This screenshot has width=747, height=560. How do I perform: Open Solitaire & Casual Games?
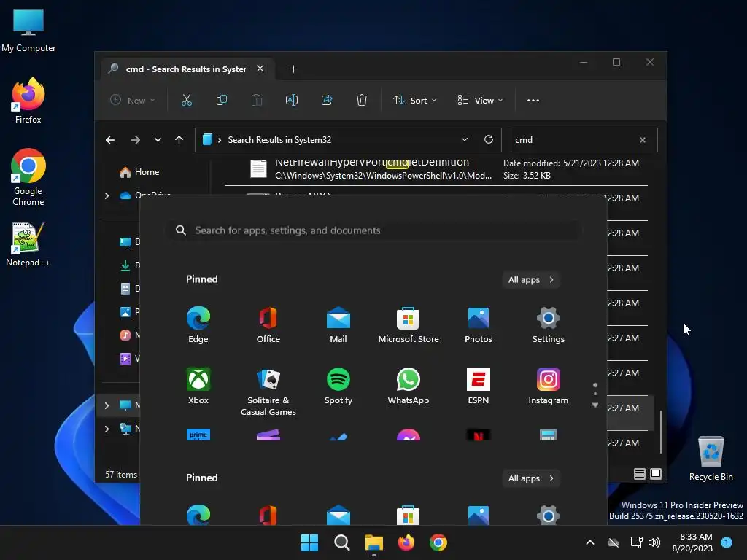[268, 392]
